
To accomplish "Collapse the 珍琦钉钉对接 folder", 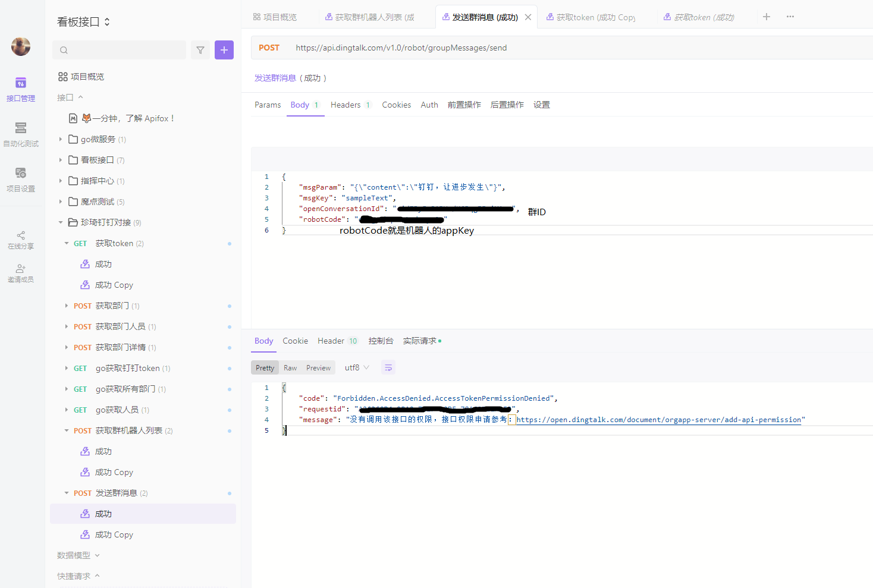I will click(x=60, y=222).
